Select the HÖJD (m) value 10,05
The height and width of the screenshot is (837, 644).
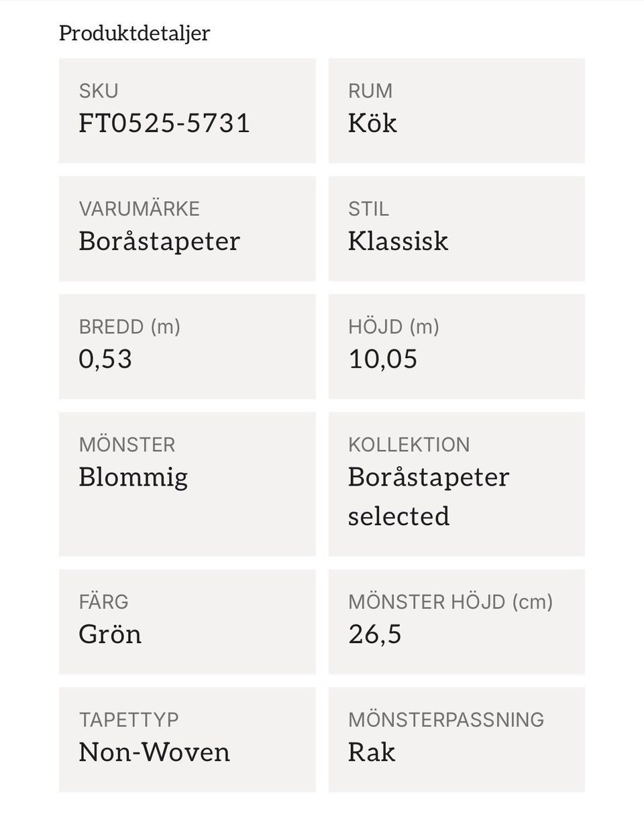pyautogui.click(x=382, y=359)
